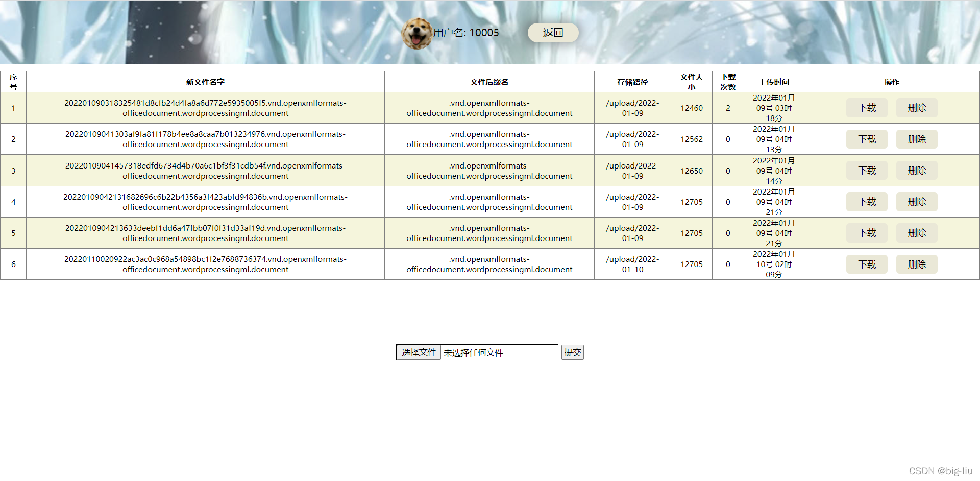Viewport: 980px width, 481px height.
Task: Click file size value 12562
Action: coord(692,139)
